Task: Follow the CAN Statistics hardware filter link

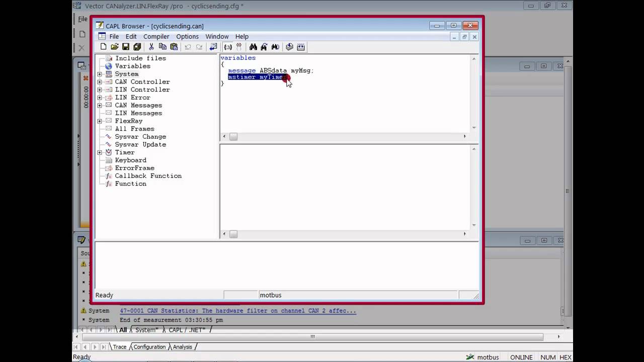Action: [x=237, y=311]
